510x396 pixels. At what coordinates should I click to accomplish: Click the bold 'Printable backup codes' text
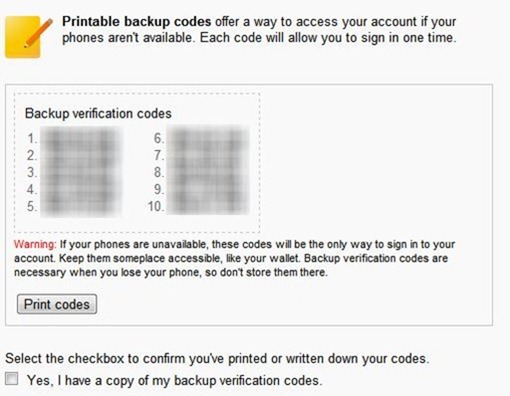pyautogui.click(x=137, y=22)
